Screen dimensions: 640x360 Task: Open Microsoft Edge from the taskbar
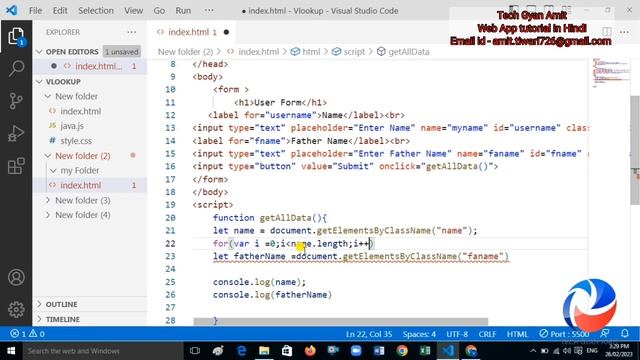point(241,351)
